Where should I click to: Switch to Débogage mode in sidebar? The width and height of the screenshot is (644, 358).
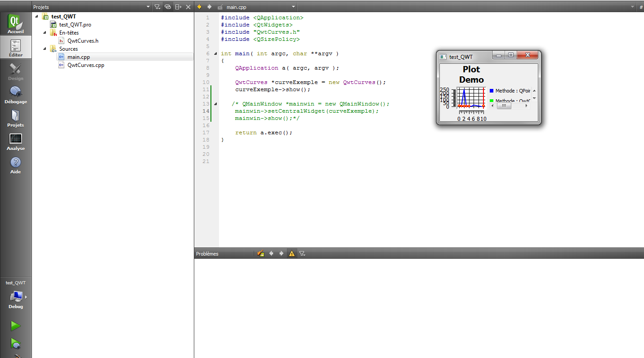click(x=16, y=94)
